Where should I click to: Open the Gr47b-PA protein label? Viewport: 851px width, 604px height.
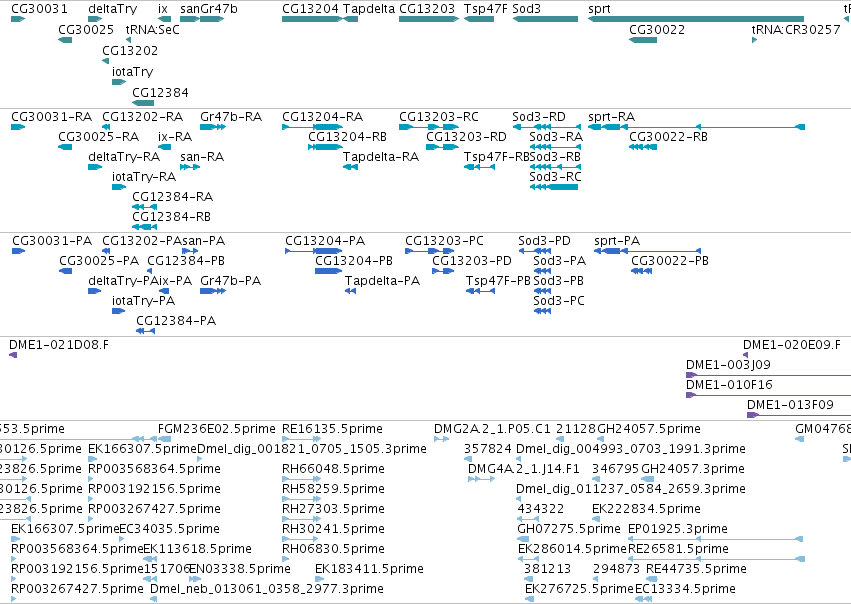click(x=231, y=281)
